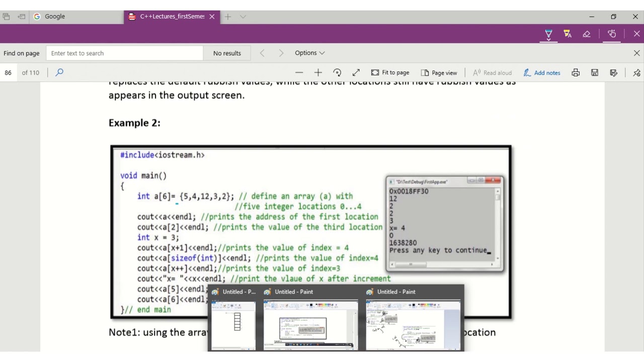
Task: Open a new browser tab
Action: [228, 17]
